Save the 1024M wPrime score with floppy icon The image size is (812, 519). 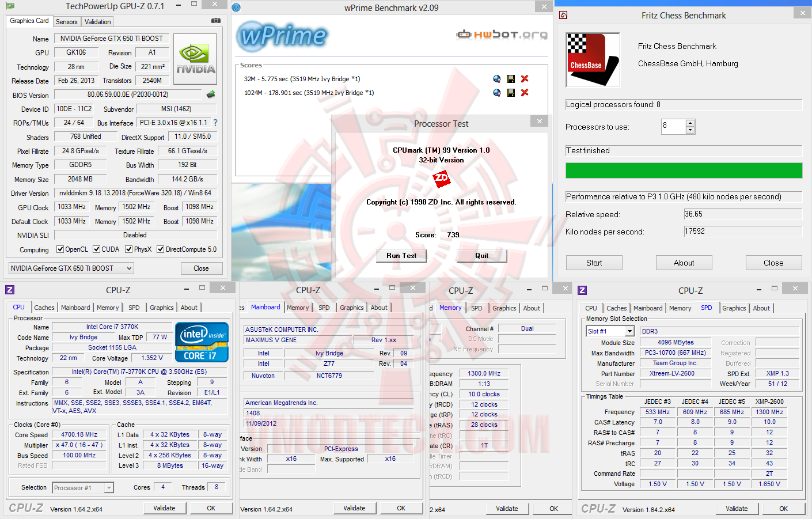click(511, 93)
